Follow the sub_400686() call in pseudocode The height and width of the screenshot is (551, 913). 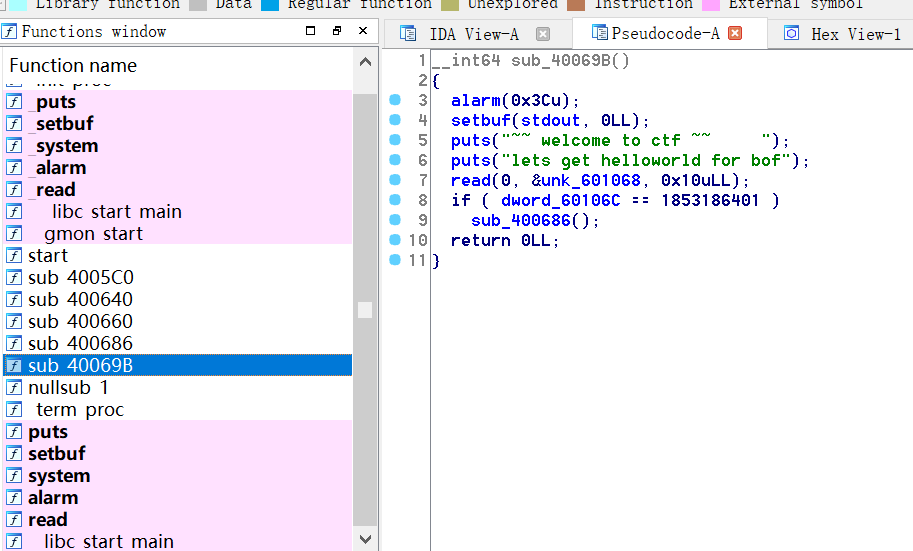click(x=521, y=220)
